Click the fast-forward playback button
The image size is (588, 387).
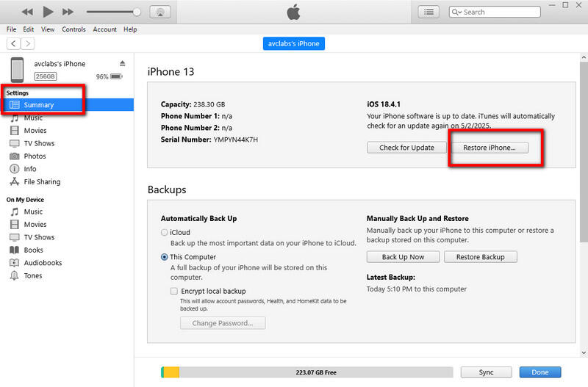click(68, 12)
